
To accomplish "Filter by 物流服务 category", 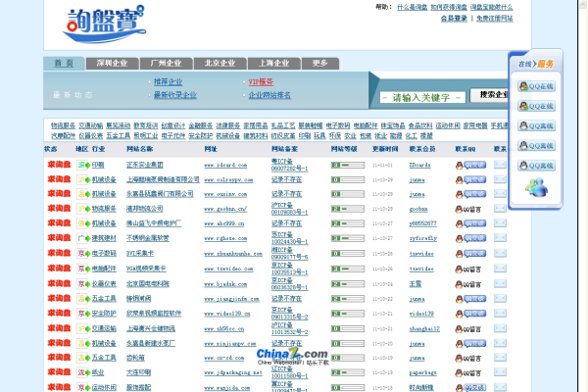I will [x=63, y=125].
